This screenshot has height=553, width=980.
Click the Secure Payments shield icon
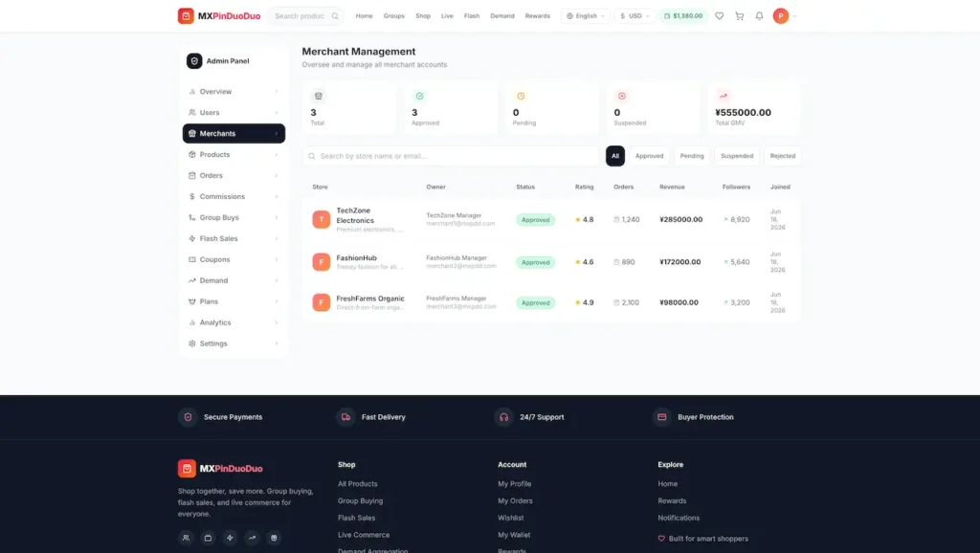point(189,417)
